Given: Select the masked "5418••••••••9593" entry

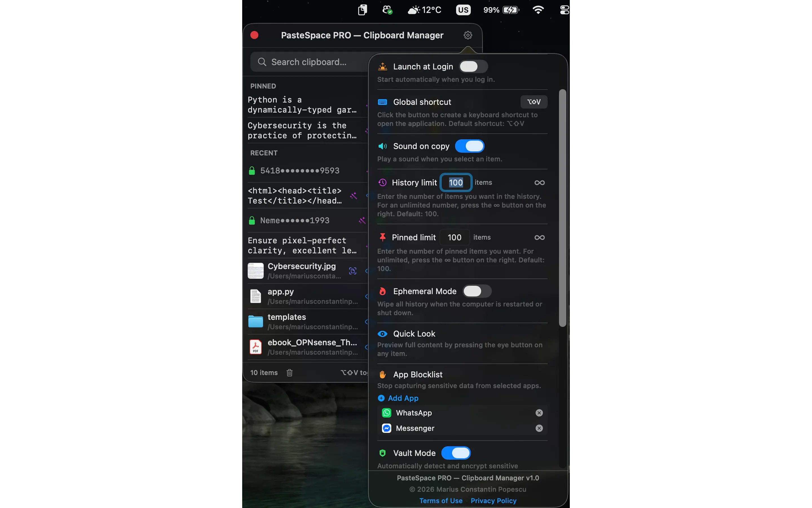Looking at the screenshot, I should pos(300,171).
